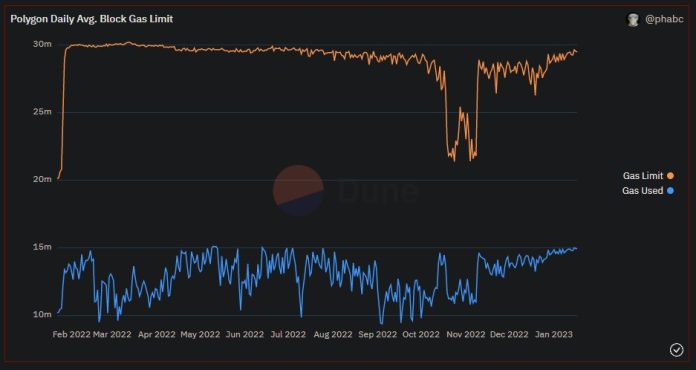Click the Feb 2022 x-axis label

pyautogui.click(x=71, y=335)
